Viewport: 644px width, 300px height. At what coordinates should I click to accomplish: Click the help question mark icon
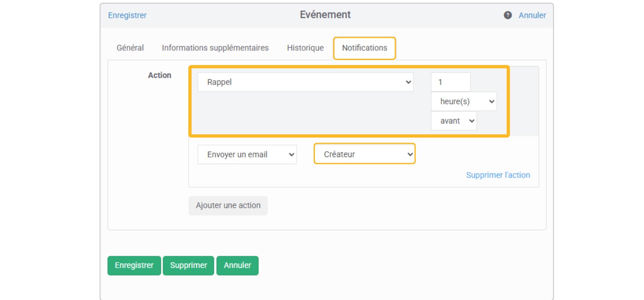pyautogui.click(x=507, y=15)
